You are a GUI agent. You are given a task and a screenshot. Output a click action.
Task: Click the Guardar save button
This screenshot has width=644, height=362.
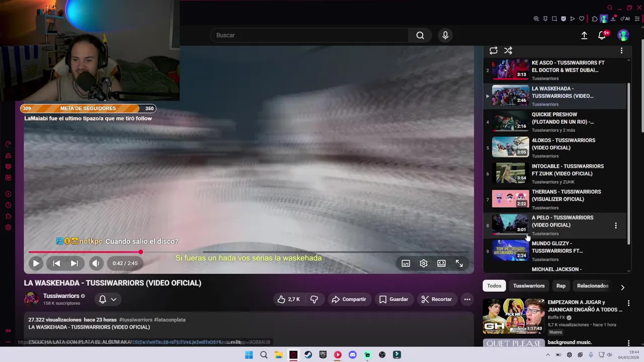(x=393, y=299)
